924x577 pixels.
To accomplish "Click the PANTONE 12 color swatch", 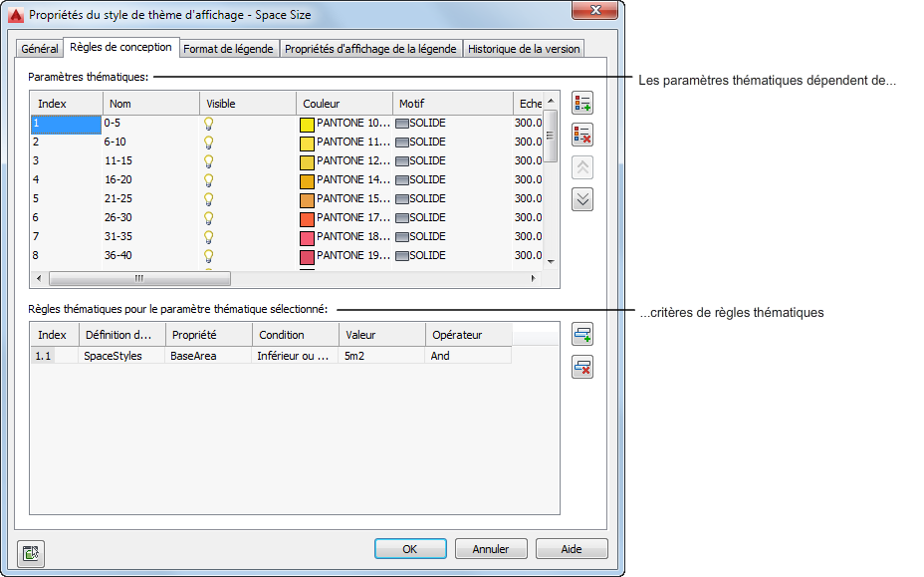I will pos(307,162).
